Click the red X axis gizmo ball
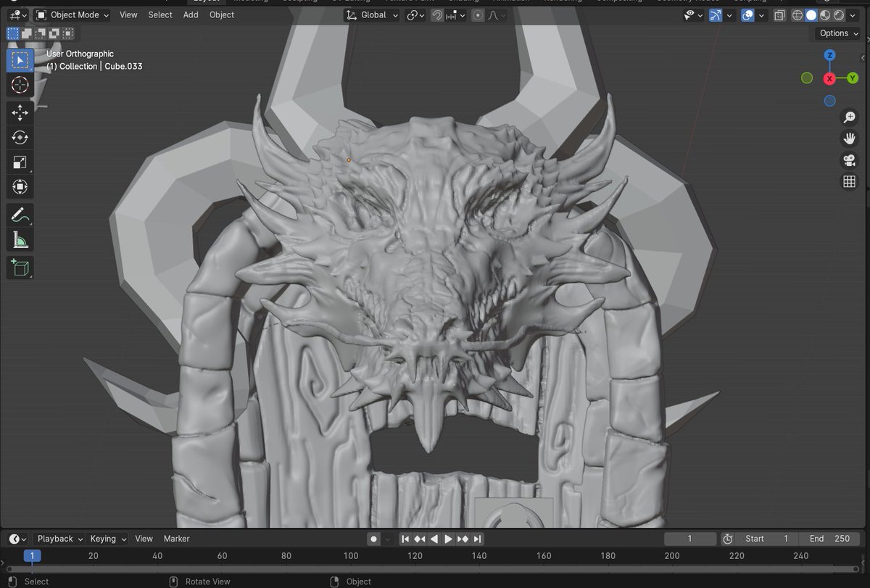870x588 pixels. [830, 78]
